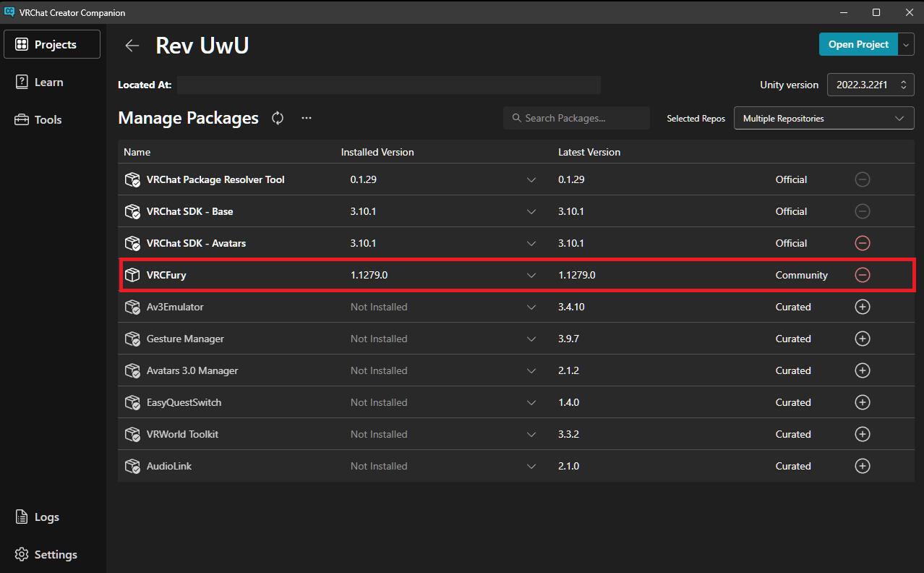Click the back arrow beside Rev UwU
Image resolution: width=924 pixels, height=573 pixels.
click(x=132, y=46)
